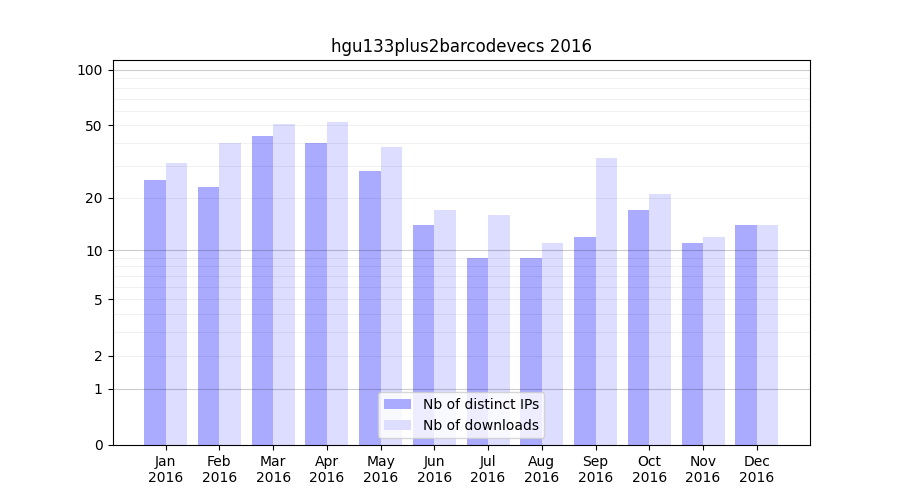Select the Sep 2016 downloads bar
Image resolution: width=900 pixels, height=500 pixels.
(x=606, y=301)
